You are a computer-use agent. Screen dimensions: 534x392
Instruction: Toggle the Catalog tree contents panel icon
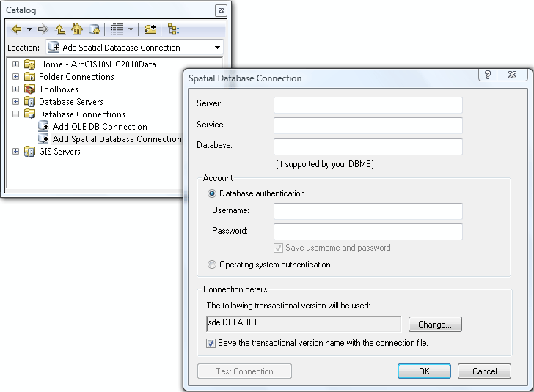coord(173,29)
